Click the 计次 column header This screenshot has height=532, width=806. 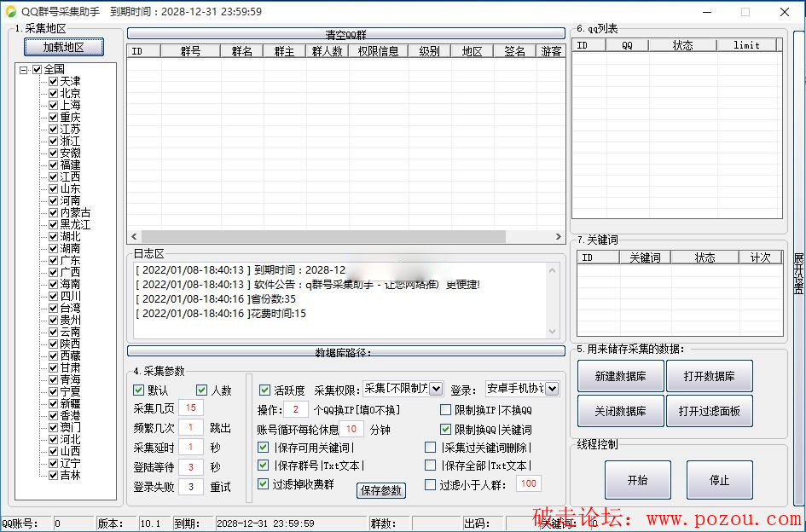tap(760, 257)
